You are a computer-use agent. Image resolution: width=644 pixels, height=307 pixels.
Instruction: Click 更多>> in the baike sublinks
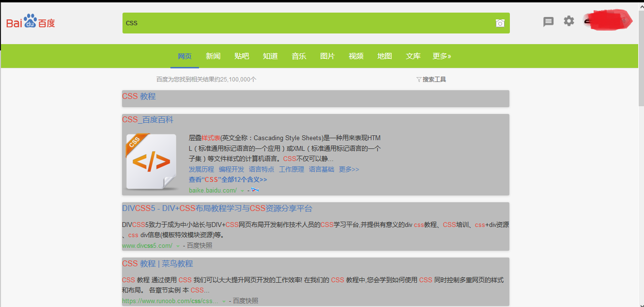point(349,169)
